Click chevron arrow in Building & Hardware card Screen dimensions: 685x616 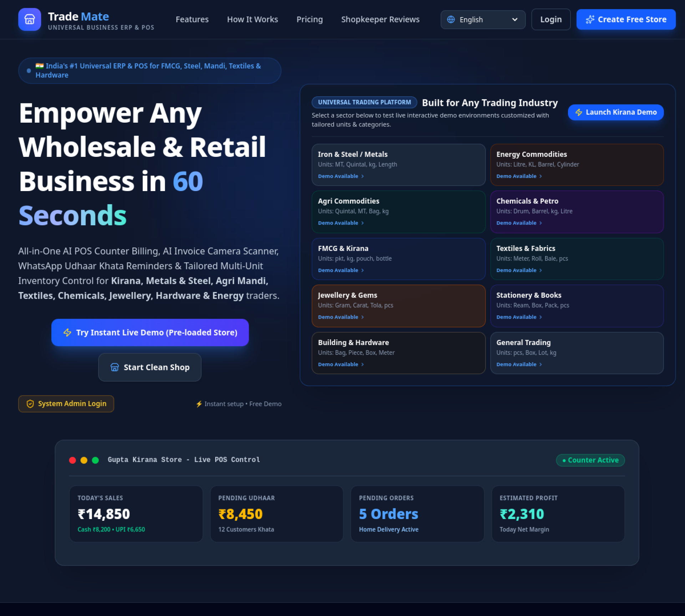coord(362,364)
